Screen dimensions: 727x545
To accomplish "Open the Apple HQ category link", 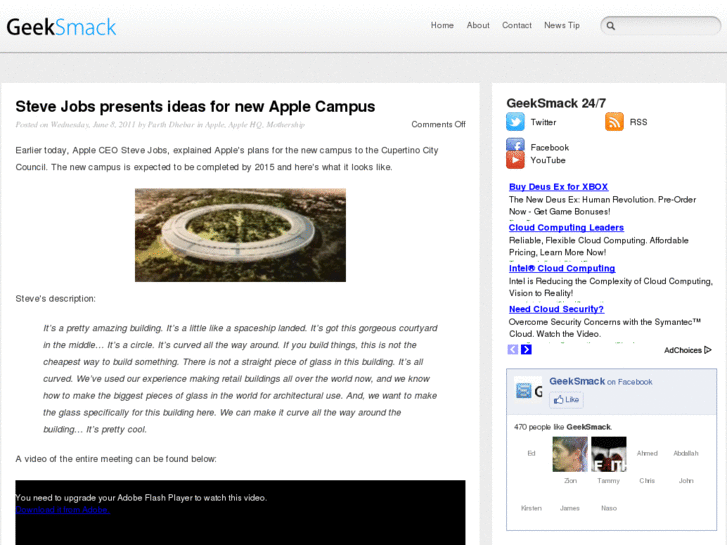I will [245, 124].
